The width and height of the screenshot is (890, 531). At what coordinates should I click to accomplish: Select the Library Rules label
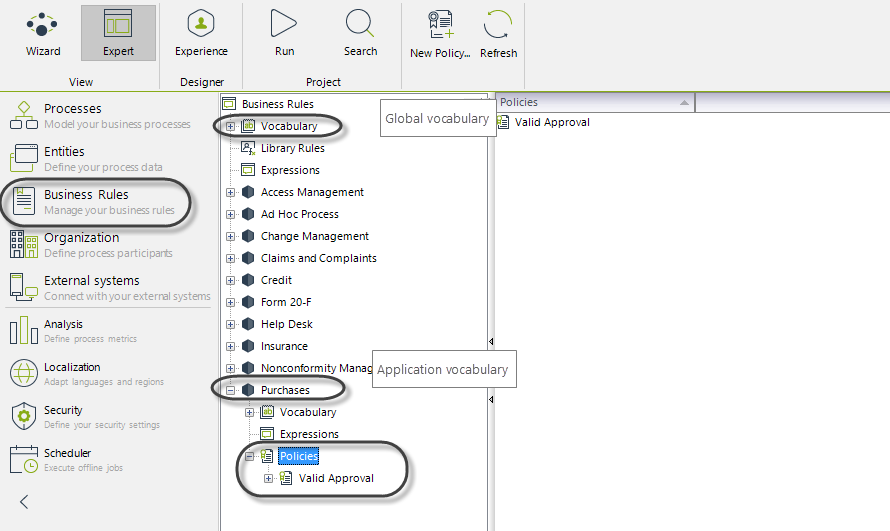pos(293,148)
